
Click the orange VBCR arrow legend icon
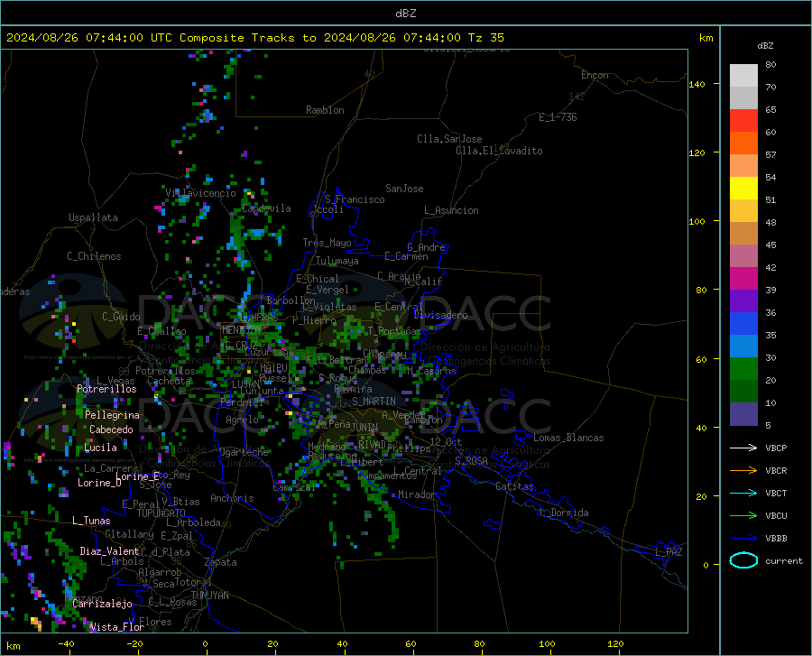click(743, 471)
